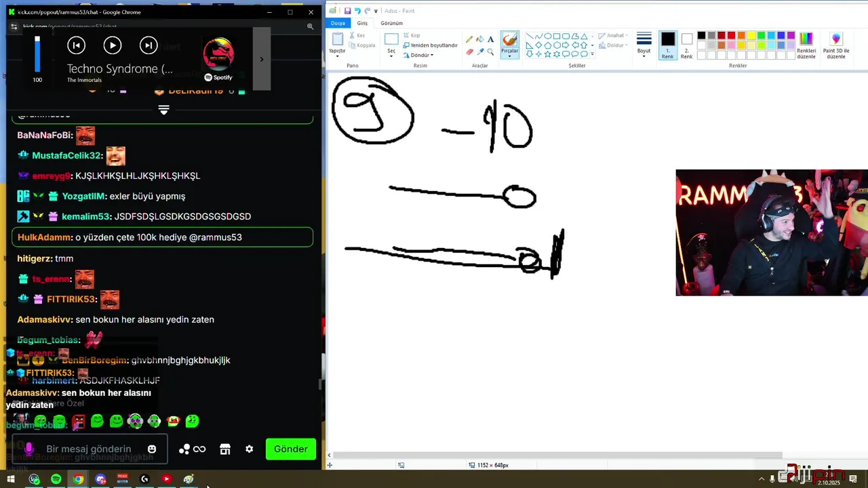Click username HulkAdamm in highlighted message
This screenshot has width=868, height=488.
coord(45,237)
